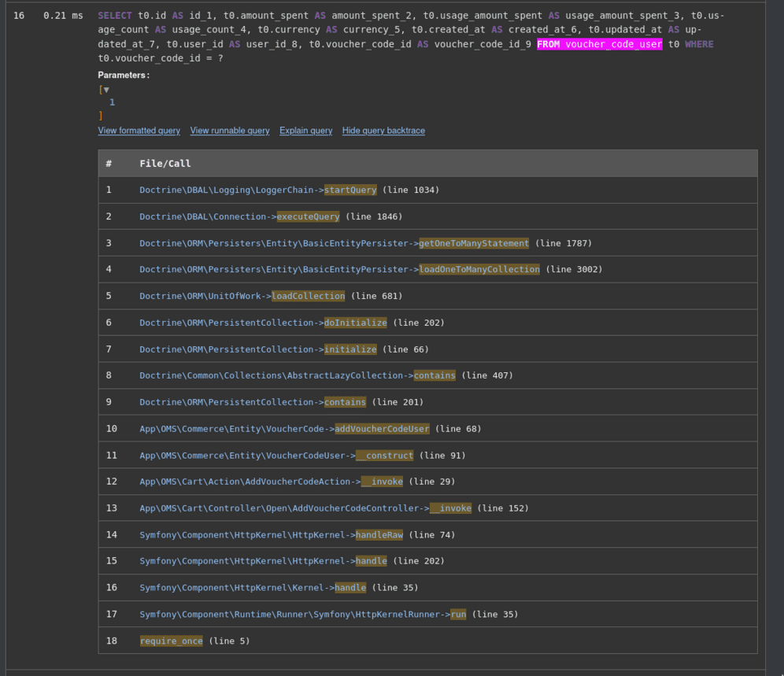Viewport: 784px width, 676px height.
Task: Open the View formatted query link
Action: [x=139, y=131]
